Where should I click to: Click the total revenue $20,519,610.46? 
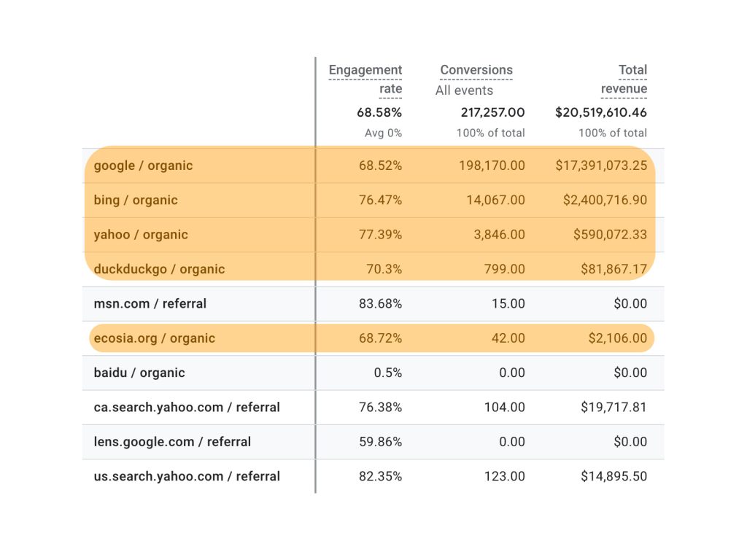point(601,113)
